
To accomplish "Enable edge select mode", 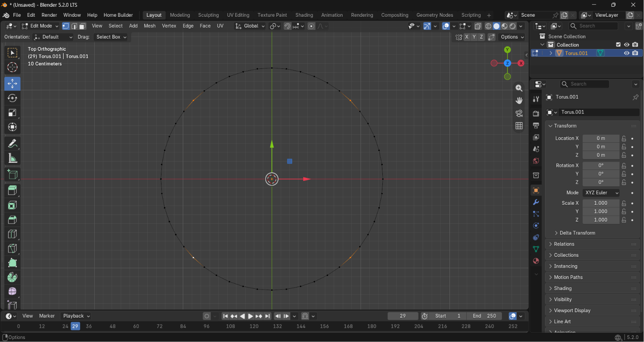I will click(x=74, y=26).
